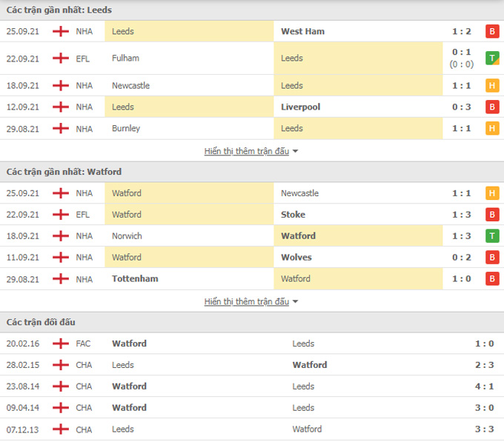Click the red B badge for Leeds vs West Ham

point(492,31)
